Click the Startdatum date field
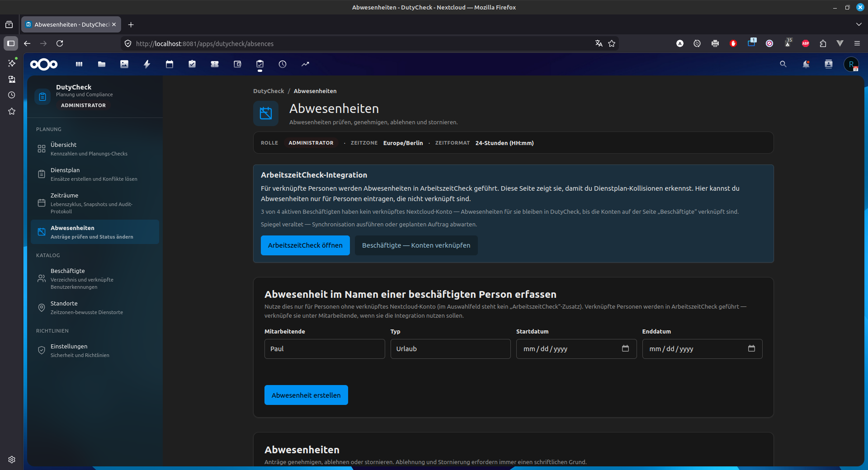The width and height of the screenshot is (868, 470). [x=576, y=349]
